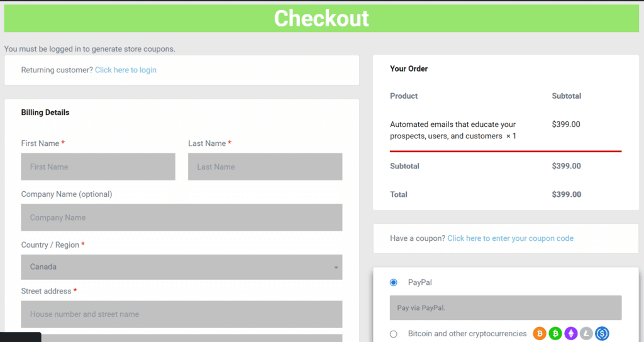
Task: Click the Checkout page heading
Action: [321, 18]
